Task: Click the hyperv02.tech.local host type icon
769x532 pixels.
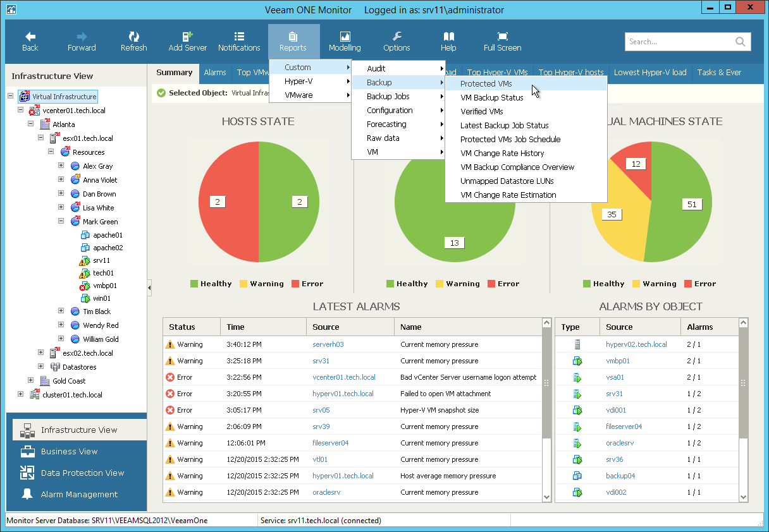Action: [x=577, y=344]
